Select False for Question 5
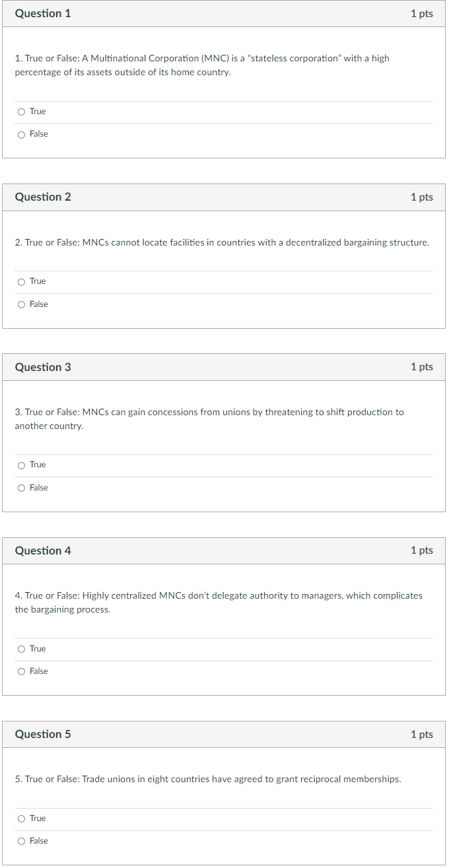Screen dimensions: 449x868 tap(20, 840)
